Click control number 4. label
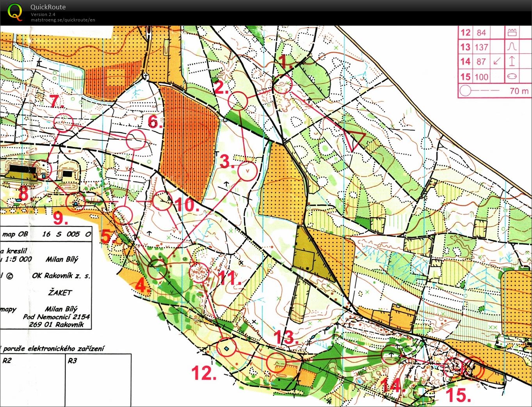Viewport: 532px width, 407px height. coord(142,286)
